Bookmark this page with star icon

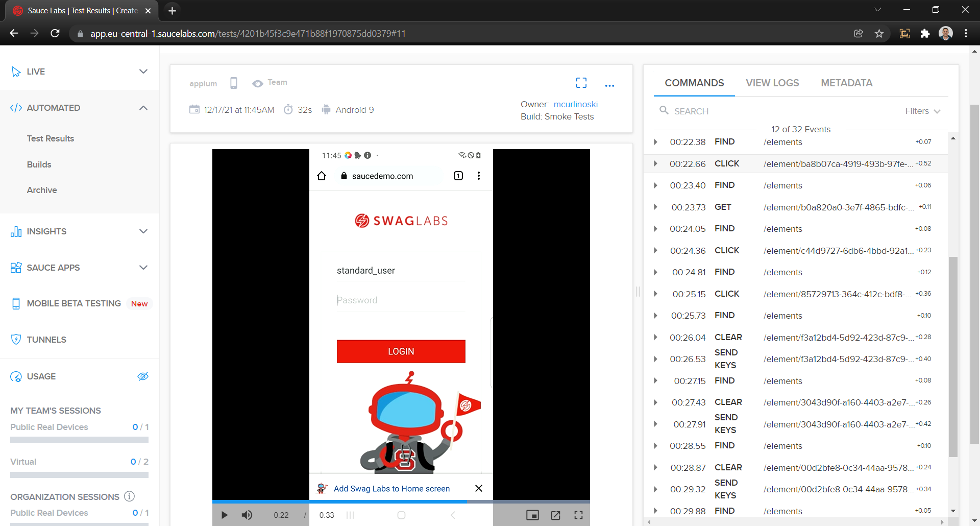point(879,33)
